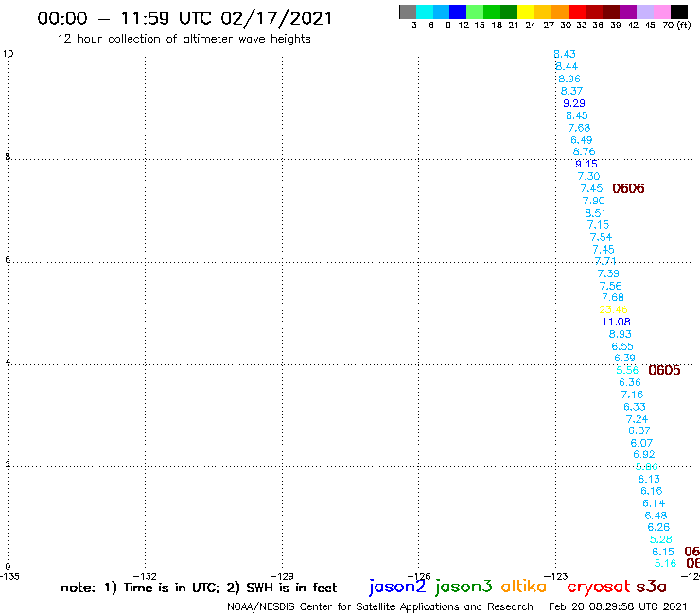The image size is (700, 615).
Task: Click the 8.44 wave height value
Action: 567,66
